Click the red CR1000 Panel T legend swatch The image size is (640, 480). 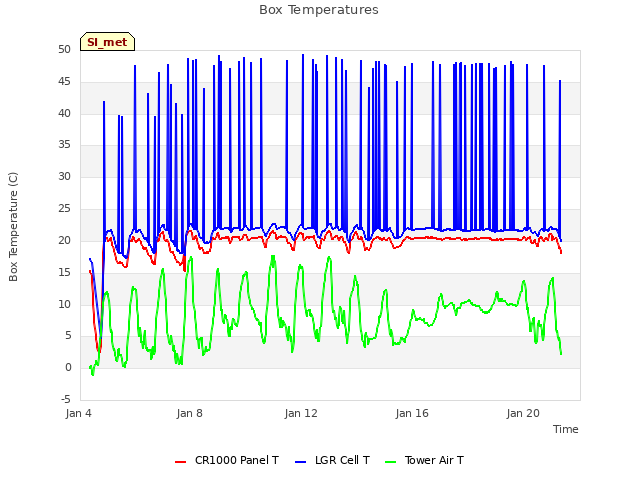coord(180,462)
